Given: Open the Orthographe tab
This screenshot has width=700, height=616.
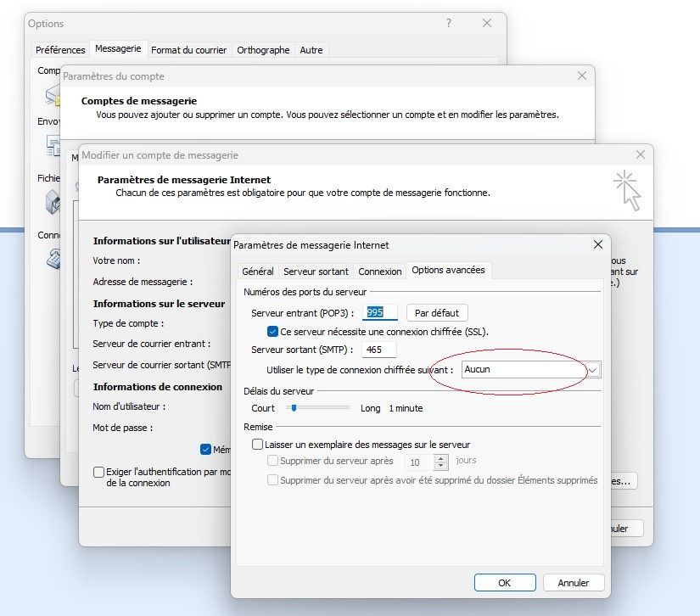Looking at the screenshot, I should pyautogui.click(x=263, y=50).
